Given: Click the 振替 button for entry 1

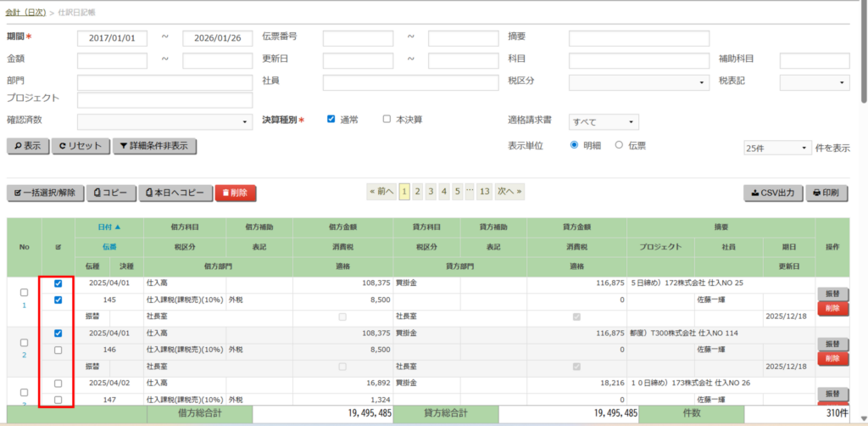Looking at the screenshot, I should [832, 294].
